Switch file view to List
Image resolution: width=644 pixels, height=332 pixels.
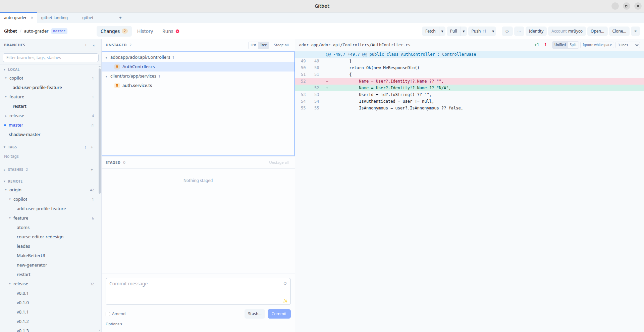[253, 45]
